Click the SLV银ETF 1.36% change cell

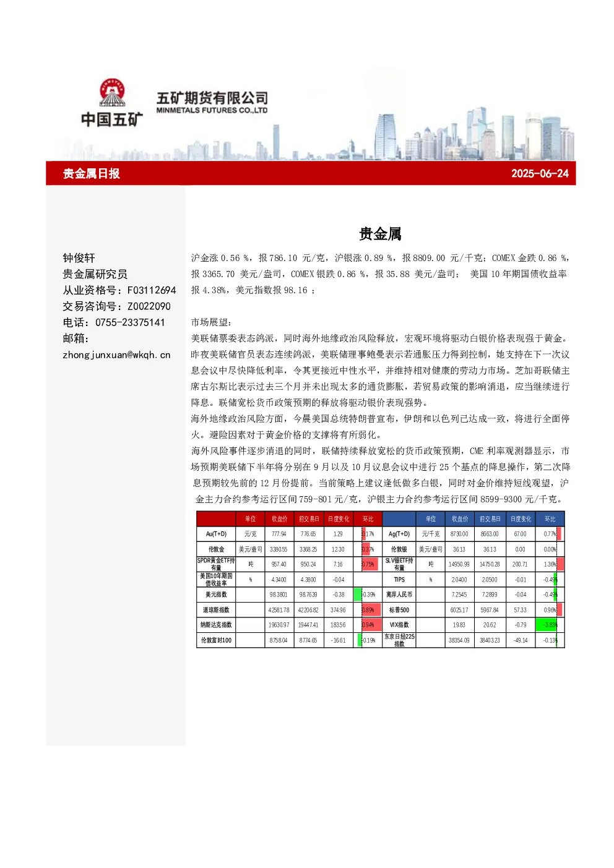[550, 564]
